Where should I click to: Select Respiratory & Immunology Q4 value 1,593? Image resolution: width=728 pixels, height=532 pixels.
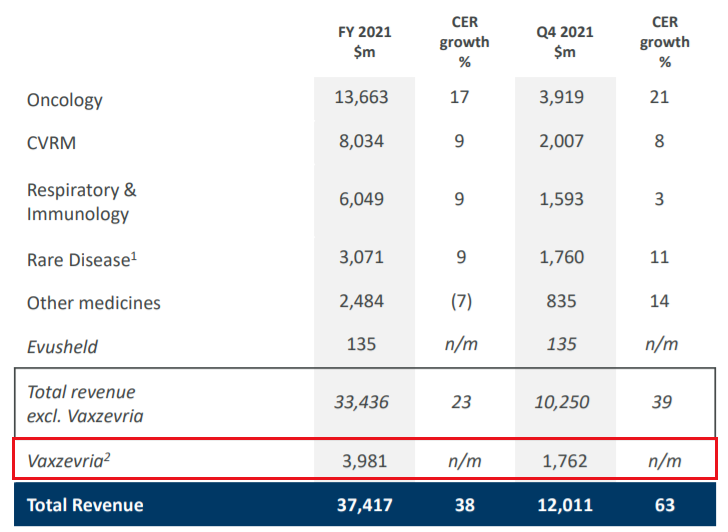coord(561,199)
